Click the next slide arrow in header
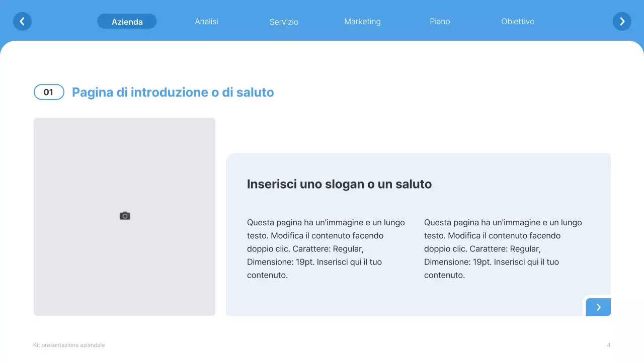This screenshot has width=644, height=362. click(x=622, y=22)
